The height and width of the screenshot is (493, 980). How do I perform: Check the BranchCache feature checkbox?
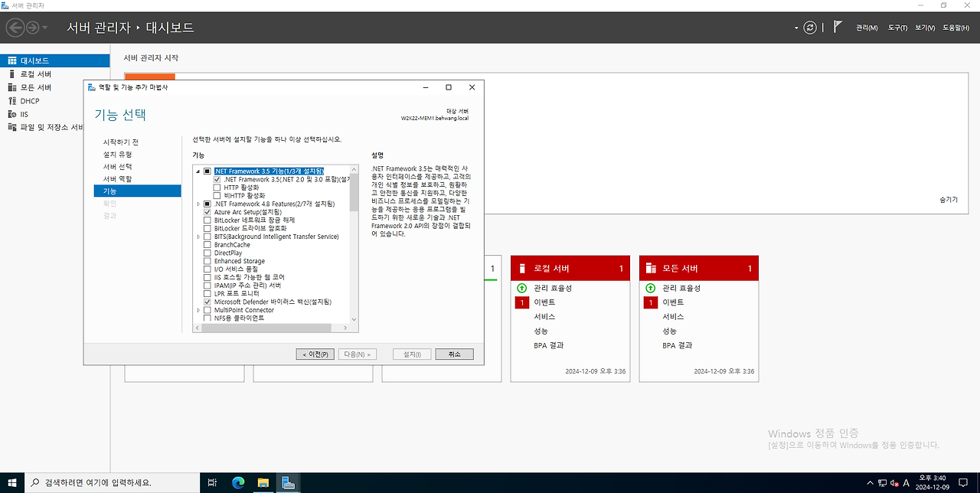click(x=207, y=245)
